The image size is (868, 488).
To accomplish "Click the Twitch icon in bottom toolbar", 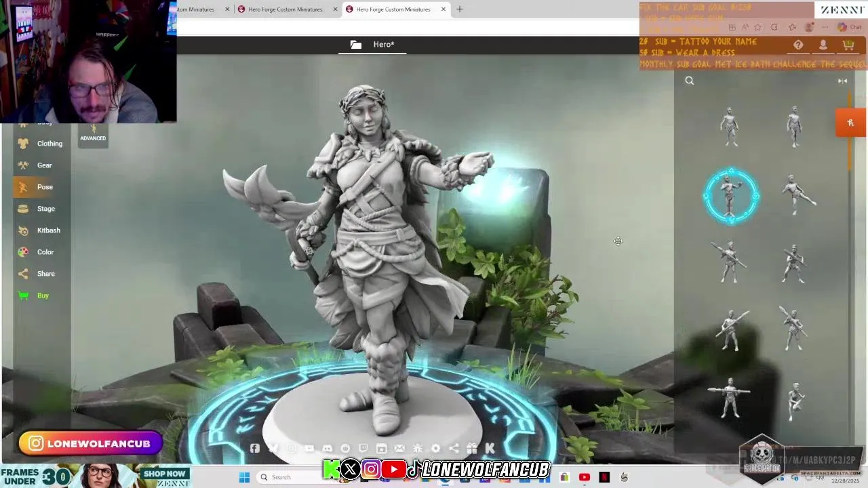I will point(363,449).
